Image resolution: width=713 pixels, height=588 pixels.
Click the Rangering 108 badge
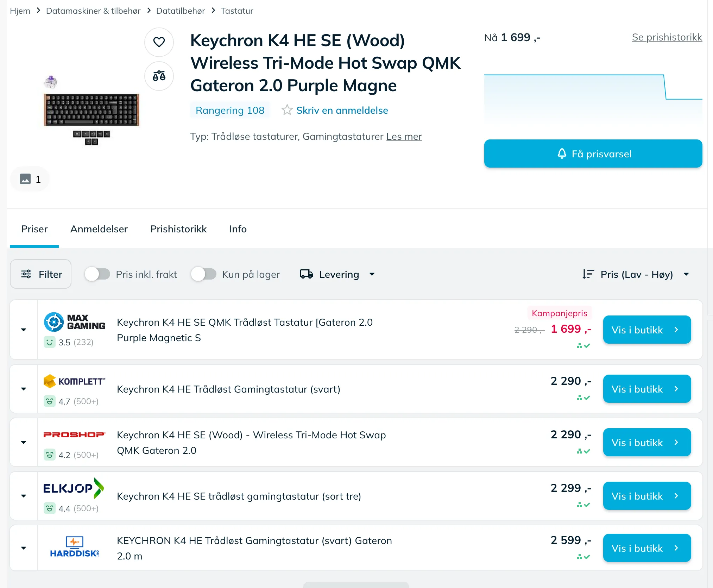230,110
